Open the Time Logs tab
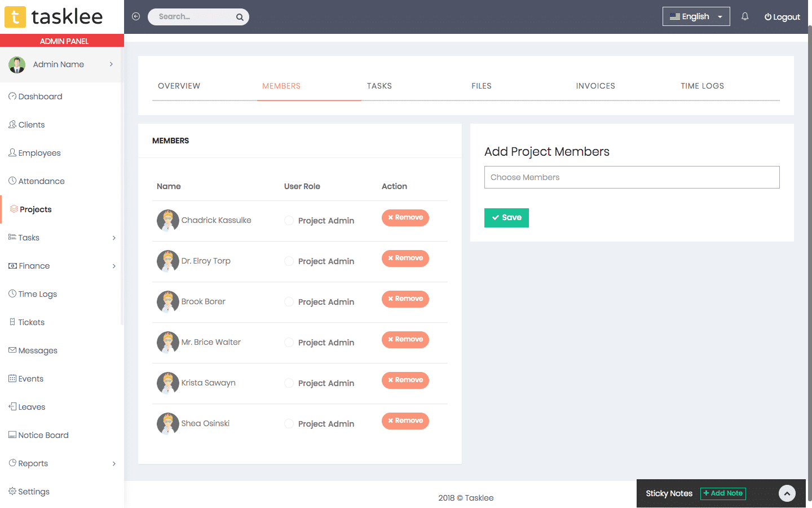Image resolution: width=812 pixels, height=508 pixels. click(x=702, y=86)
